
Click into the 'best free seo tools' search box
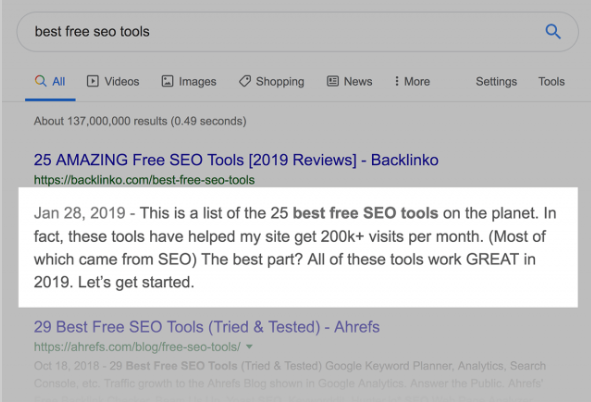297,32
